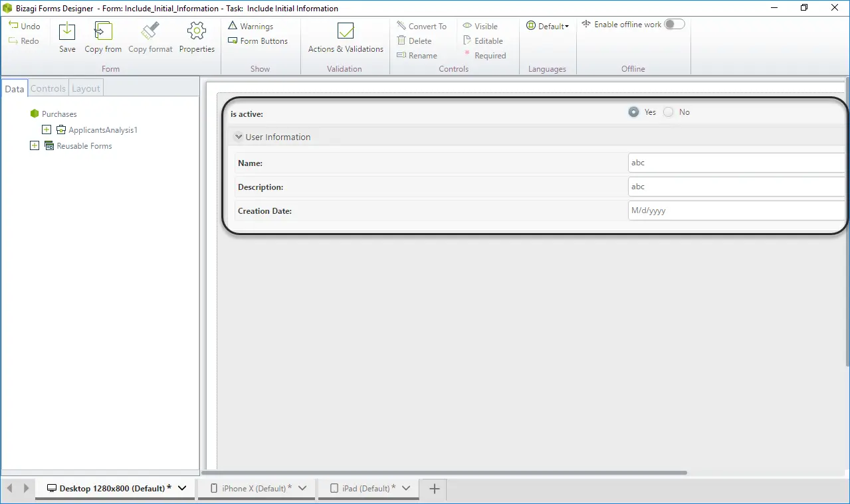Toggle the Visible property
850x504 pixels.
480,26
